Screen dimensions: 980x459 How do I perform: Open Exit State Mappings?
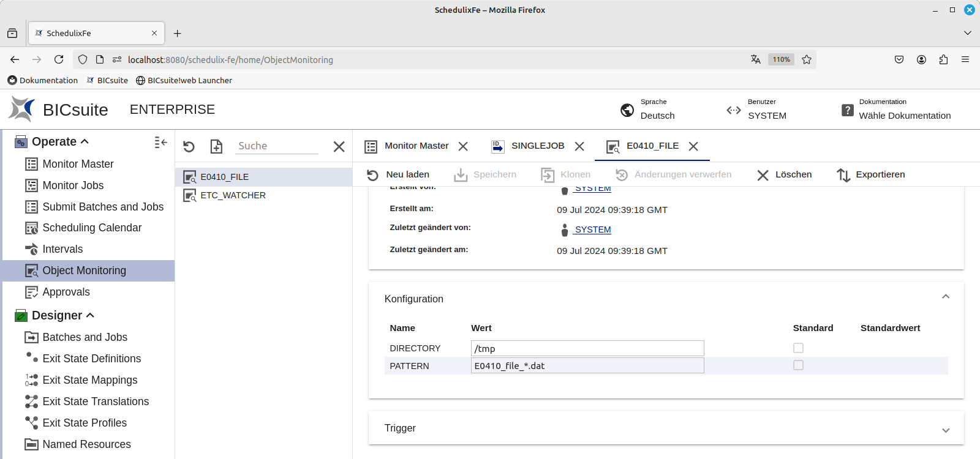pos(90,380)
